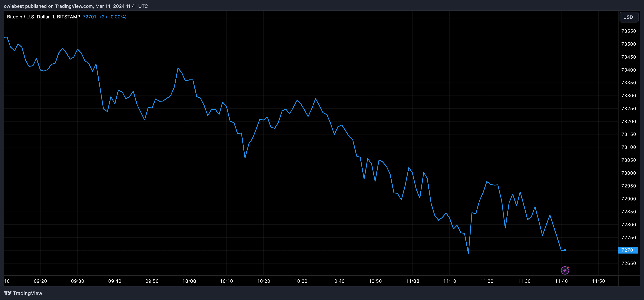
Task: Click the 73200 price axis label
Action: click(629, 121)
